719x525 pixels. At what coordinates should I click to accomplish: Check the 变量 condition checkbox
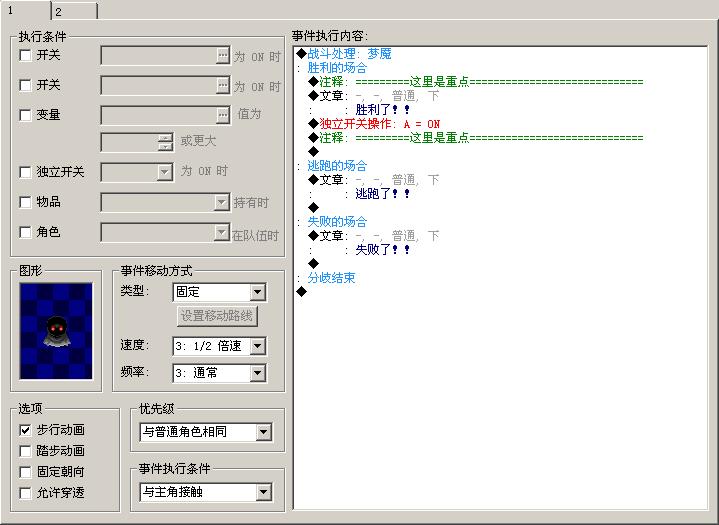click(25, 115)
